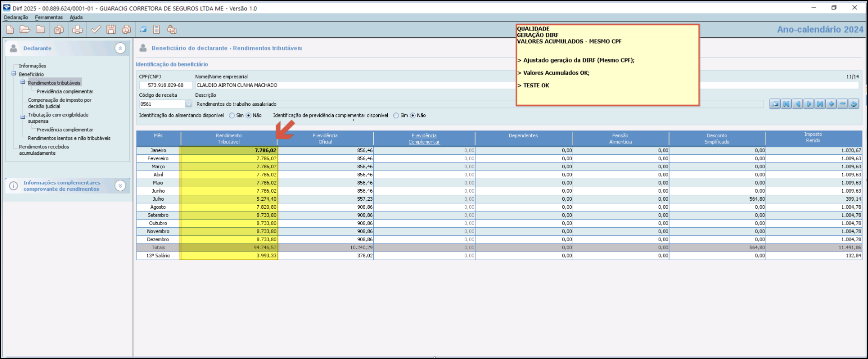Go to the next beneficiary record

[809, 104]
